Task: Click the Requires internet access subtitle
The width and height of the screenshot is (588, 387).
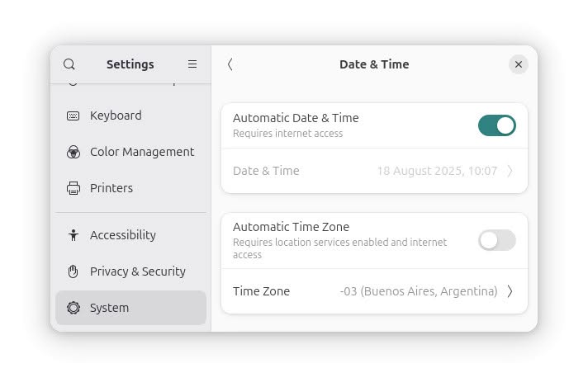Action: [287, 134]
